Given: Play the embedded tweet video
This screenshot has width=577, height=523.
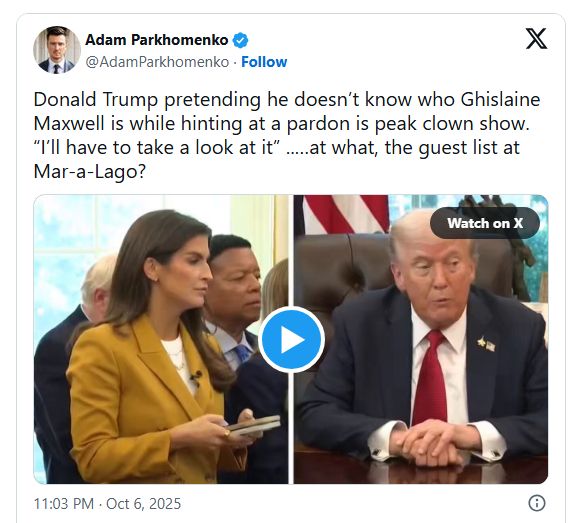Looking at the screenshot, I should coord(291,339).
